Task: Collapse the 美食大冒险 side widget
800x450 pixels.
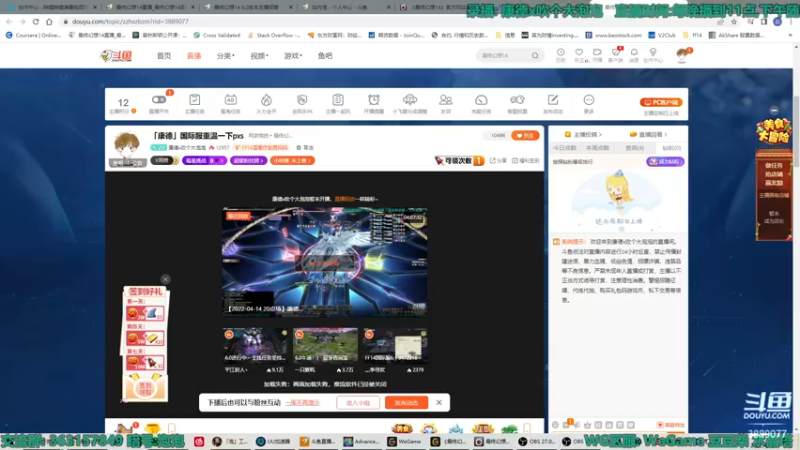Action: click(774, 110)
